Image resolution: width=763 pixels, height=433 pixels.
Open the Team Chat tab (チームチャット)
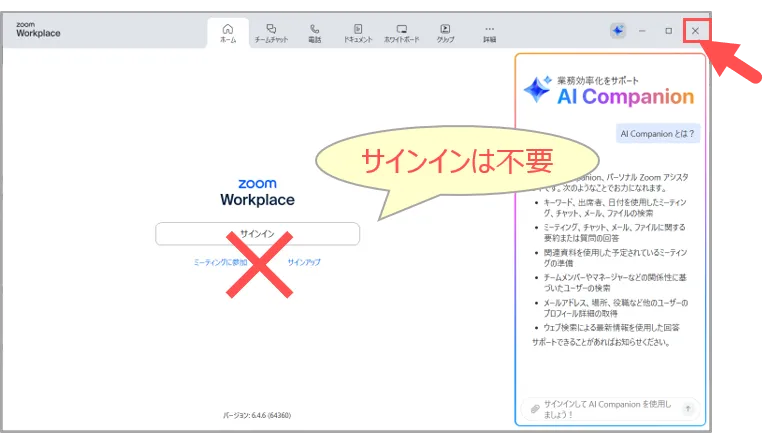[x=271, y=33]
